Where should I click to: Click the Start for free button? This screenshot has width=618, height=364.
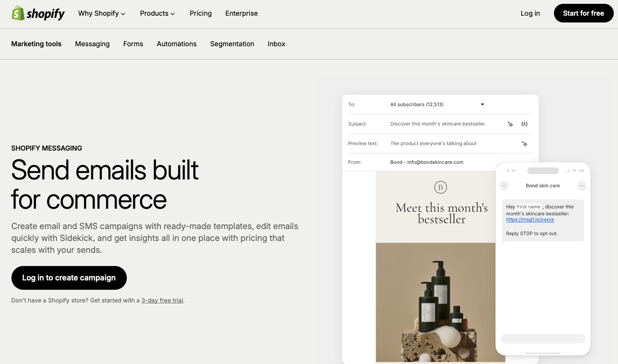click(584, 13)
